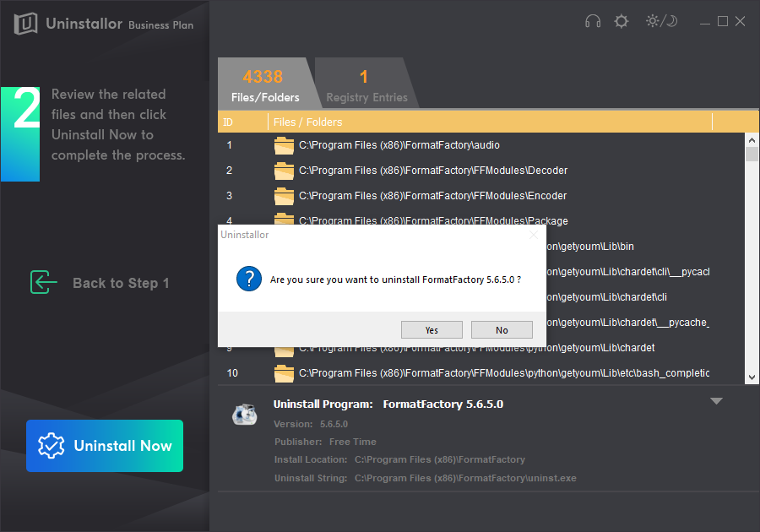Viewport: 760px width, 532px height.
Task: Click the Uninstall String path text
Action: point(465,478)
